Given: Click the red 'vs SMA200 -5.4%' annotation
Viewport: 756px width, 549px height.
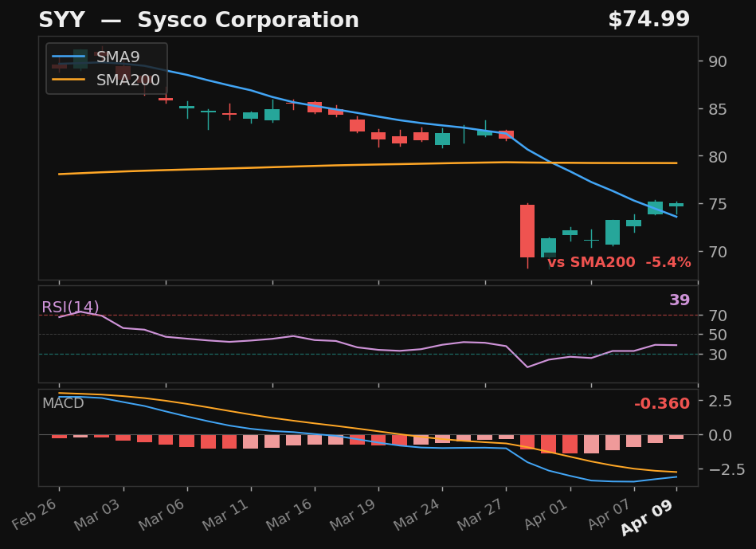Looking at the screenshot, I should tap(621, 261).
